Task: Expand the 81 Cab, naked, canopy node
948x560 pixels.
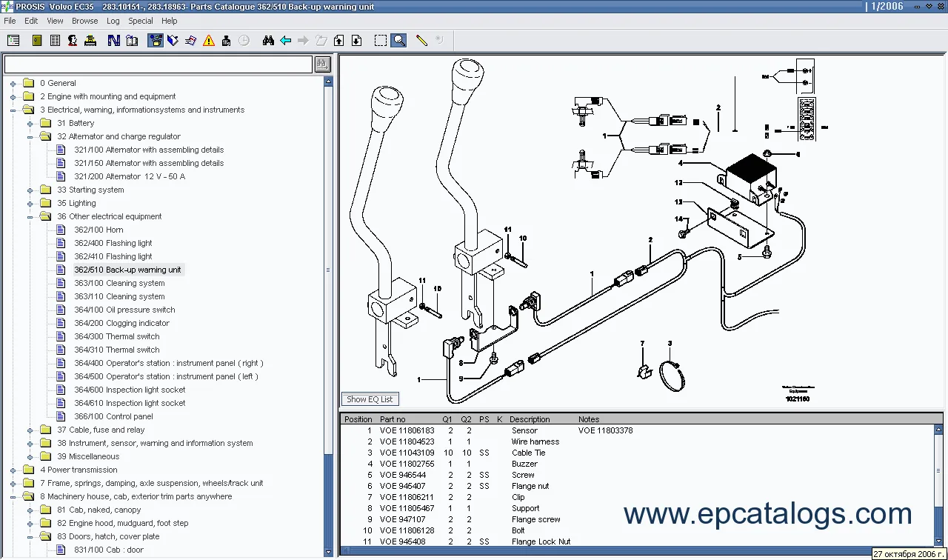Action: click(x=30, y=510)
